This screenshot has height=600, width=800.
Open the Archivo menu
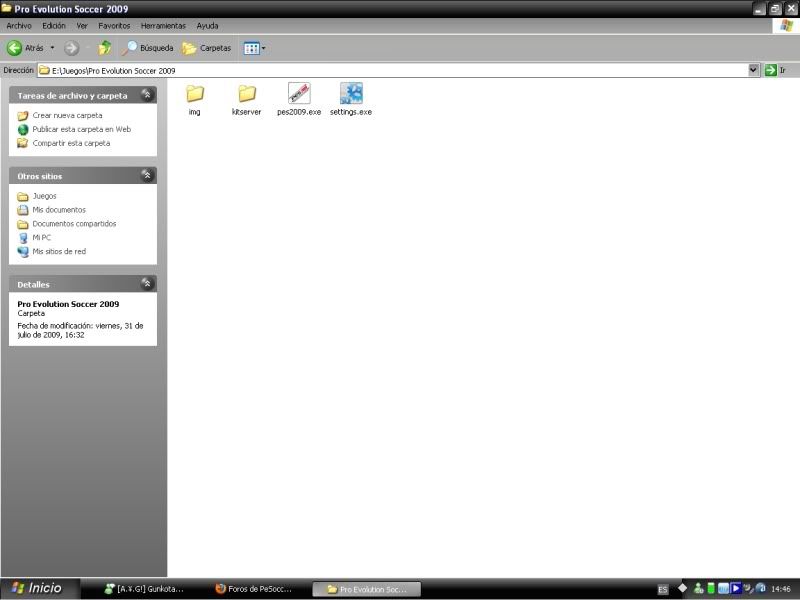(x=19, y=26)
